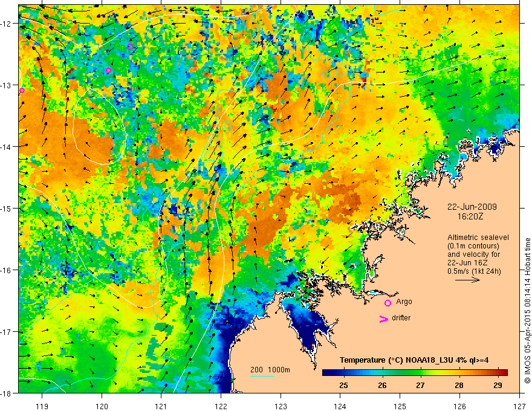The image size is (532, 411).
Task: Click the '(0.1m contours)' text
Action: coord(473,246)
